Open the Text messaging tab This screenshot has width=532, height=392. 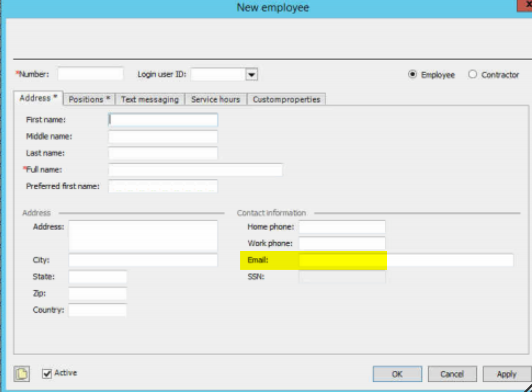tap(150, 100)
